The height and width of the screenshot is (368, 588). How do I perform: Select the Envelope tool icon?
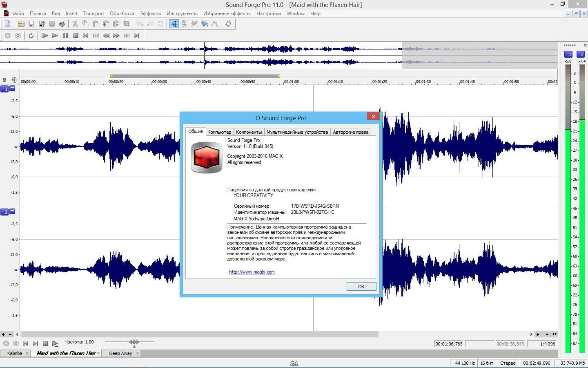(215, 24)
